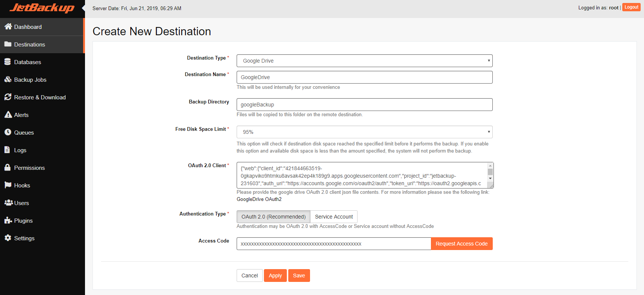This screenshot has height=295, width=644.
Task: Click the Plugins puzzle piece icon
Action: (8, 220)
